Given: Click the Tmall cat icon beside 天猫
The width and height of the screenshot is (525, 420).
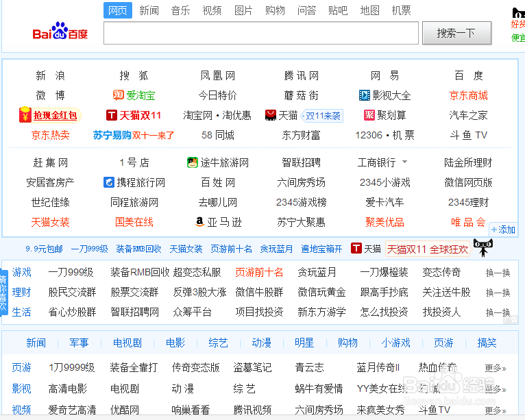Looking at the screenshot, I should (x=271, y=115).
